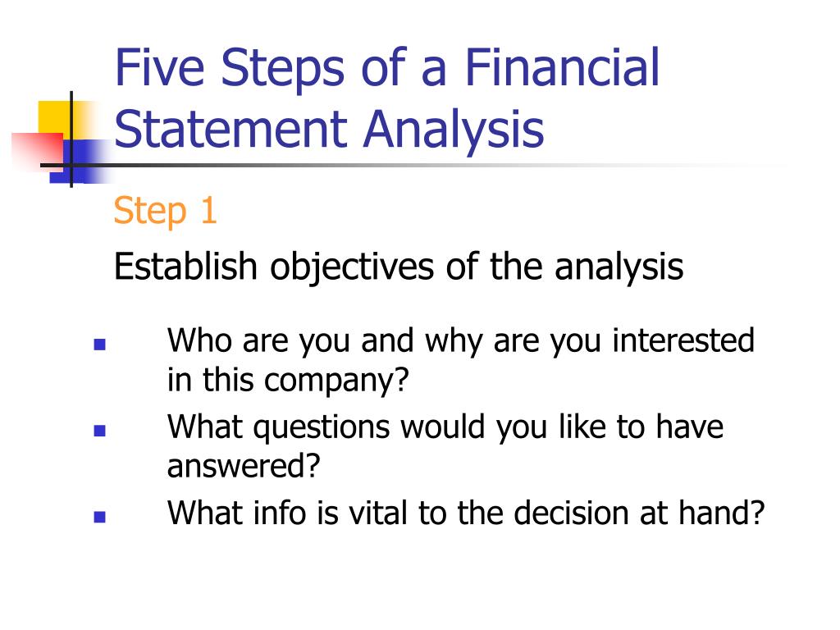Screen dimensions: 840x630
Task: Select the 'Statement Analysis' title line
Action: pos(329,129)
